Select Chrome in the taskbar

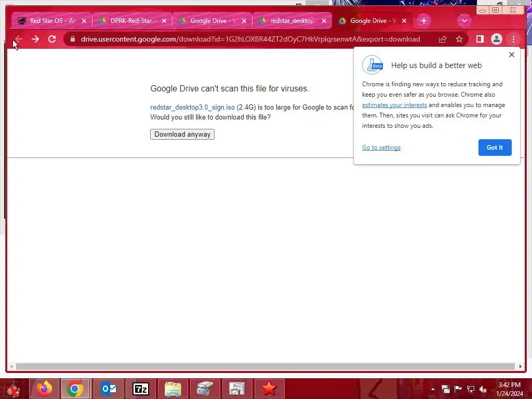75,389
